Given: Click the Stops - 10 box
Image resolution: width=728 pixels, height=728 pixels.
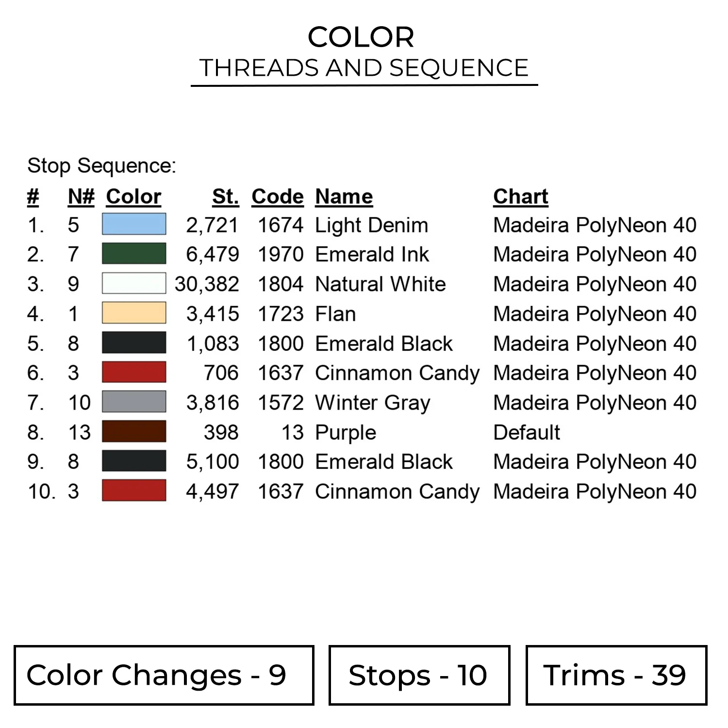Looking at the screenshot, I should click(x=419, y=675).
